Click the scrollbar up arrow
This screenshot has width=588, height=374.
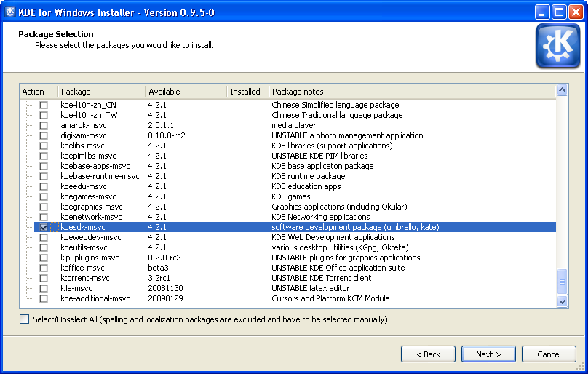pyautogui.click(x=562, y=90)
